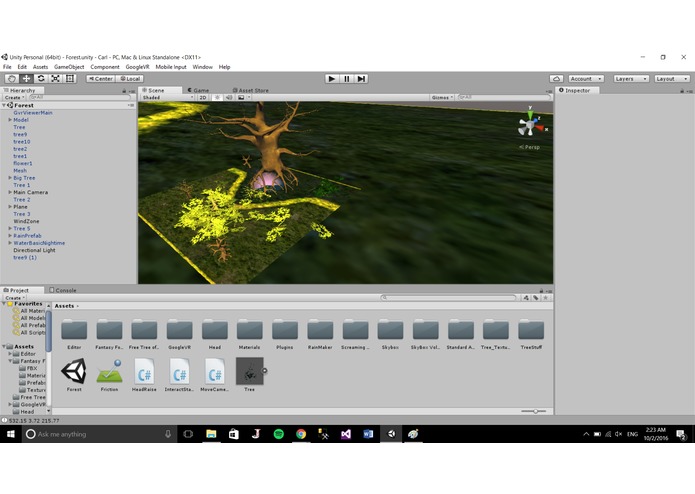The width and height of the screenshot is (695, 494).
Task: Open the Layout dropdown
Action: click(x=672, y=78)
